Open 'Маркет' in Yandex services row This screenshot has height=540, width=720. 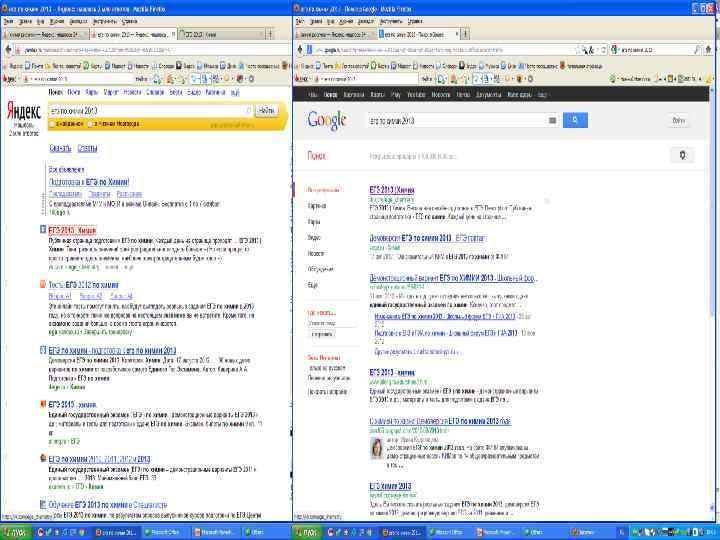tap(111, 92)
